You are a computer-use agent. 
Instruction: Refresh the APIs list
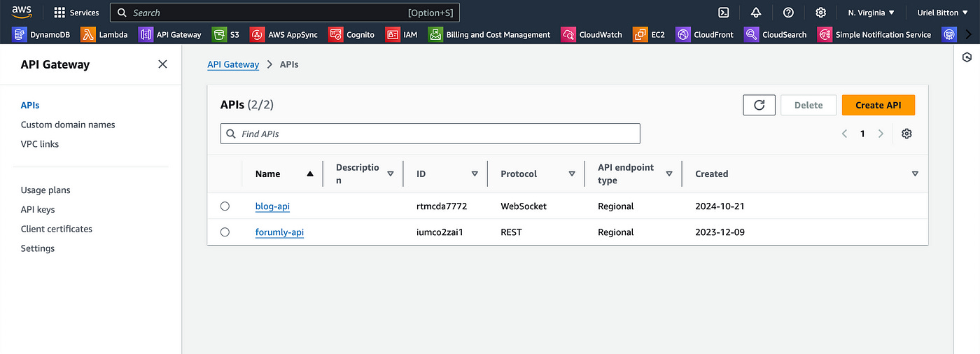click(x=759, y=105)
